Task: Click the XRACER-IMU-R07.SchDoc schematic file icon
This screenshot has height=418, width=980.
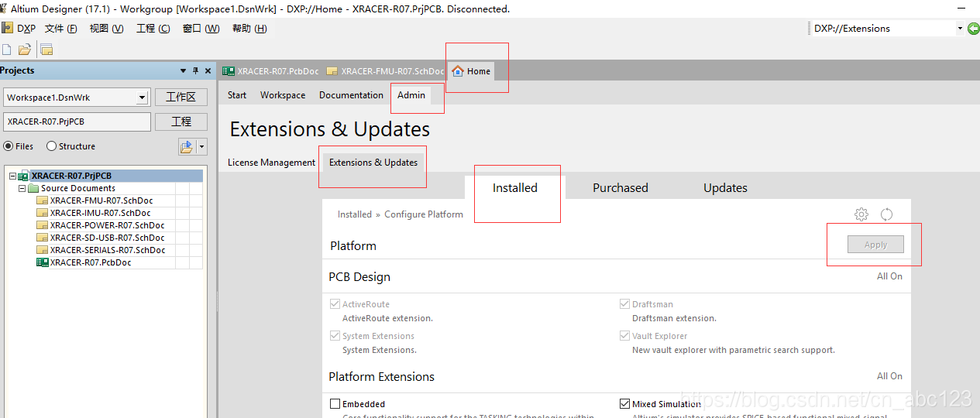Action: tap(43, 213)
